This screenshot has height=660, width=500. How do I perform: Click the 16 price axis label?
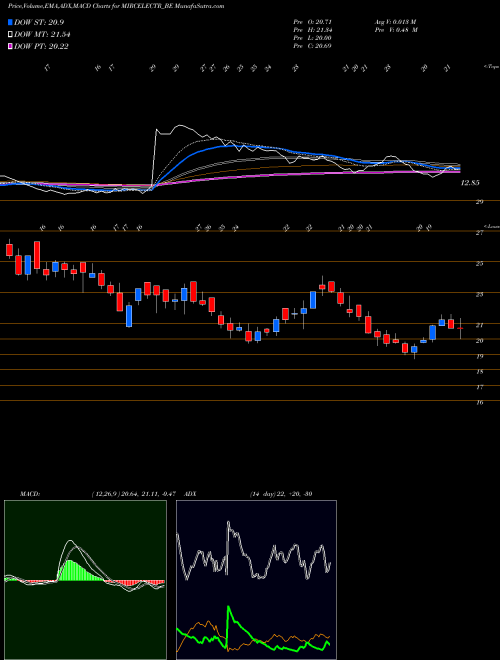[x=479, y=402]
